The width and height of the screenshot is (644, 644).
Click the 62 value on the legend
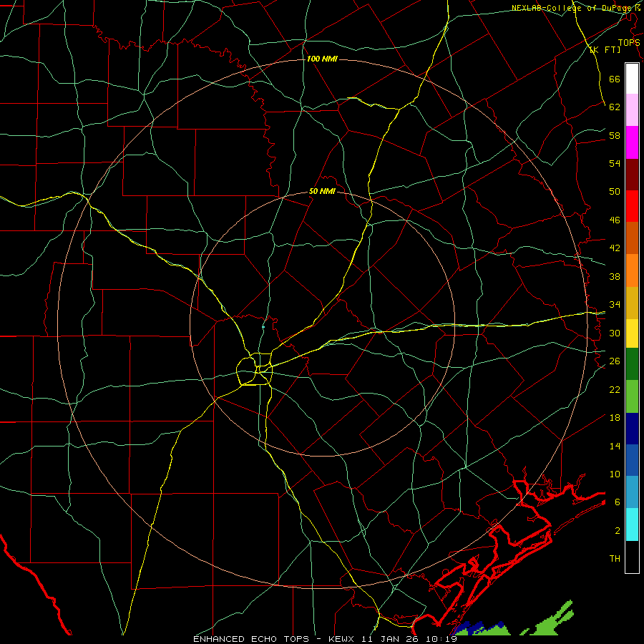point(615,107)
